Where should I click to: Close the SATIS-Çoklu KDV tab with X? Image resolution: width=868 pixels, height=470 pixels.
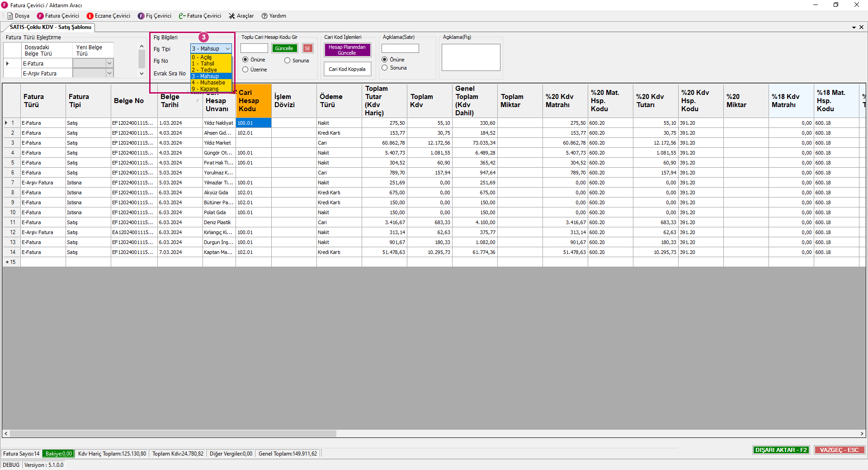coord(861,27)
